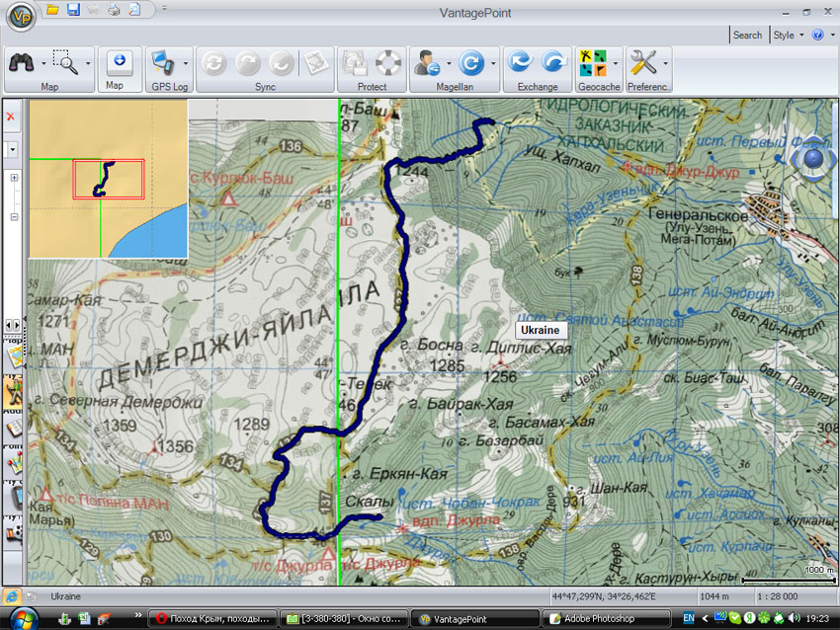Click the overview minimap thumbnail

tap(108, 178)
